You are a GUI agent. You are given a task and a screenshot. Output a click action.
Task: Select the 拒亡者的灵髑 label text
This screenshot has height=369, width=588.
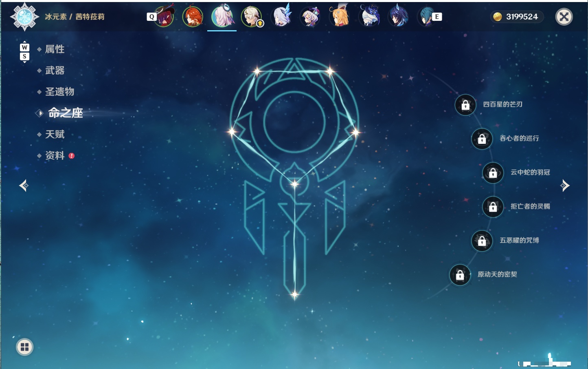tap(530, 206)
